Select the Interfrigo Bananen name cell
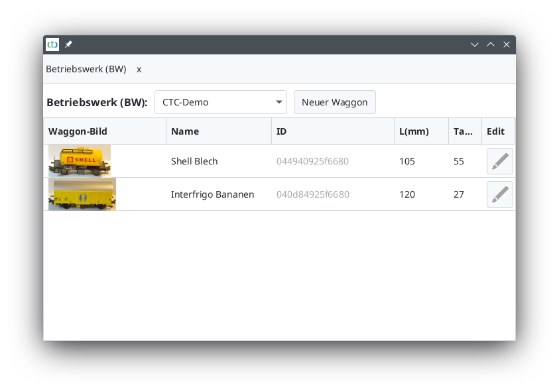Viewport: 559px width, 392px height. point(212,194)
